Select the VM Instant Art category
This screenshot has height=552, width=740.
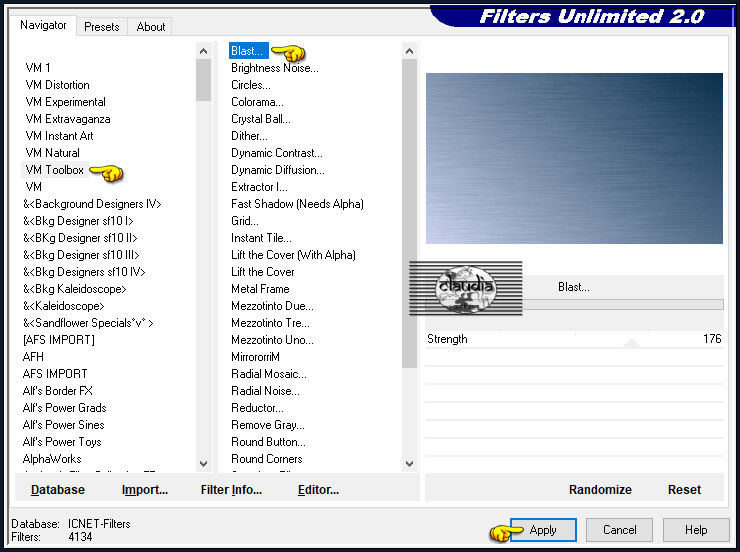(59, 136)
